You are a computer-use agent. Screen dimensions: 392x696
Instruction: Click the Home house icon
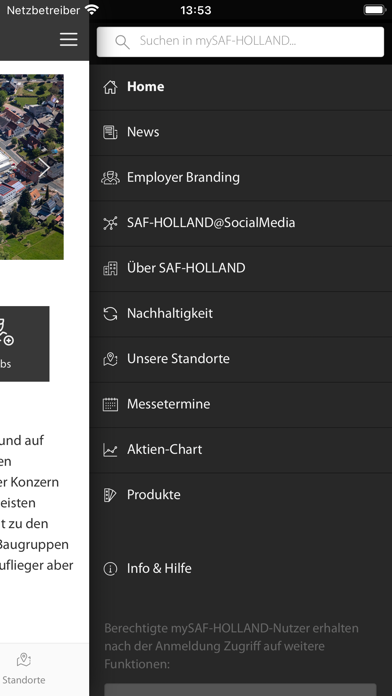point(110,87)
